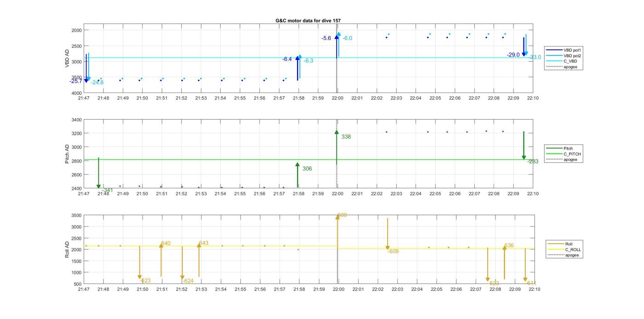Screen dimensions: 644x319
Task: Click the "VBD AD" y-axis label
Action: [x=67, y=58]
